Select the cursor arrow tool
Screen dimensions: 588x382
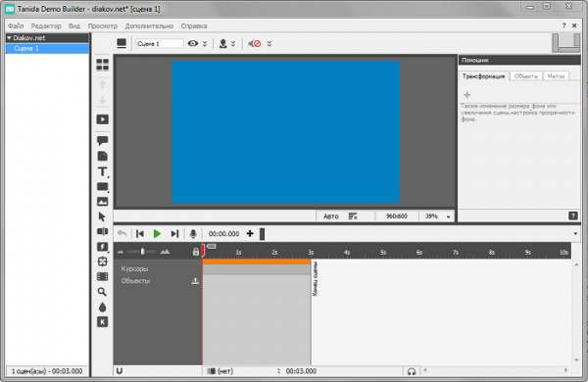click(x=102, y=216)
